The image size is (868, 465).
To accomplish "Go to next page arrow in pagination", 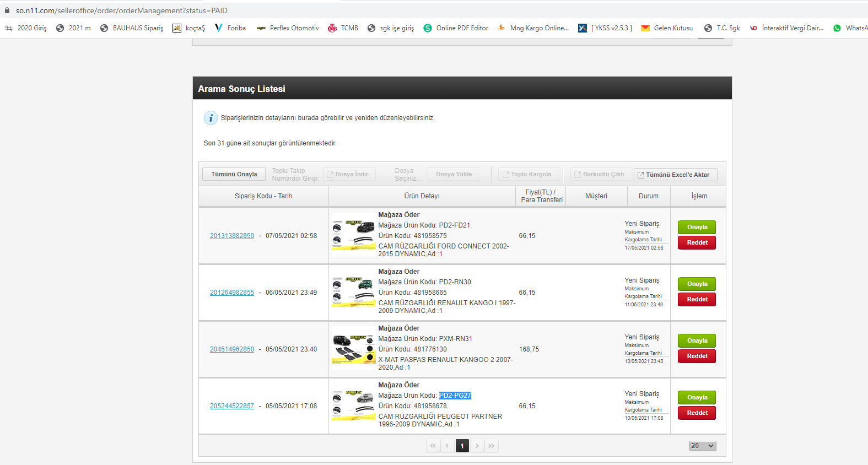I will pos(477,446).
